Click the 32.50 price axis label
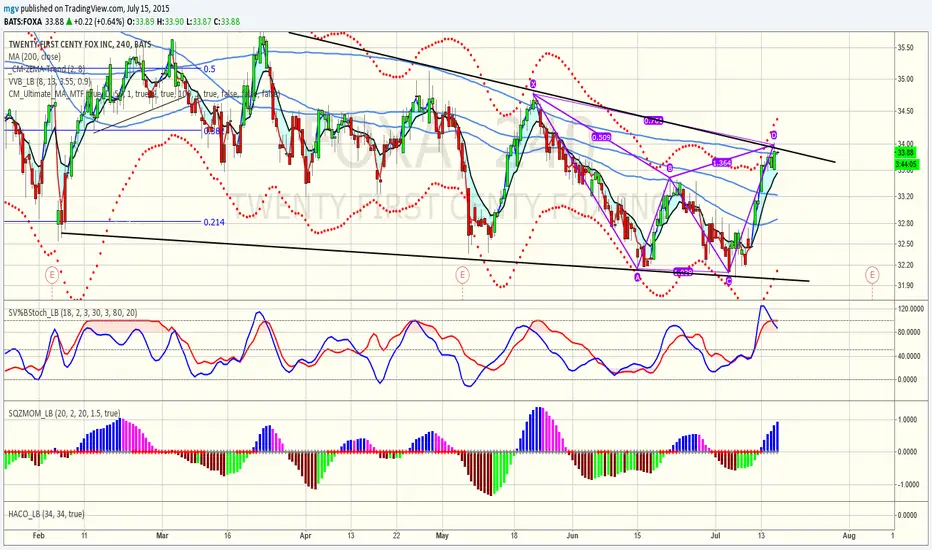 [905, 244]
